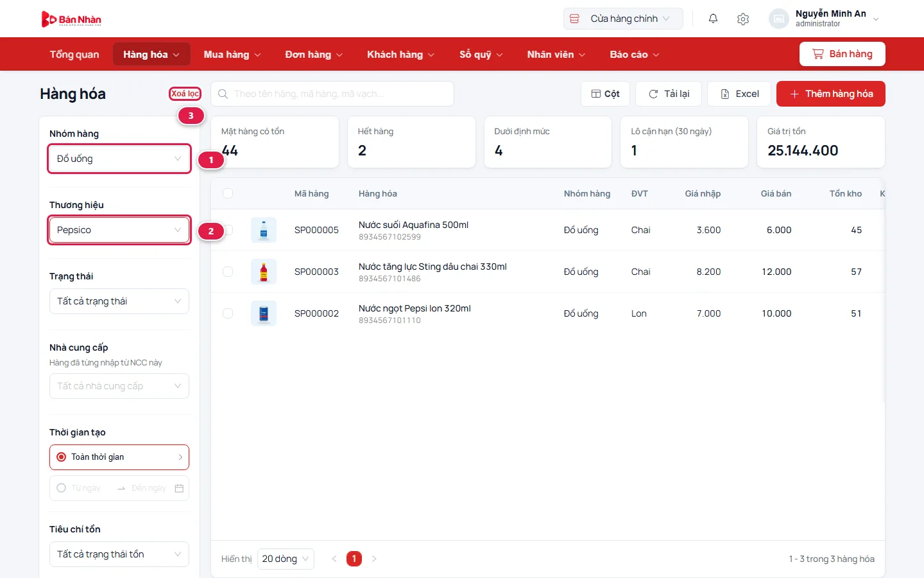924x578 pixels.
Task: Export list with the Excel button
Action: (739, 94)
